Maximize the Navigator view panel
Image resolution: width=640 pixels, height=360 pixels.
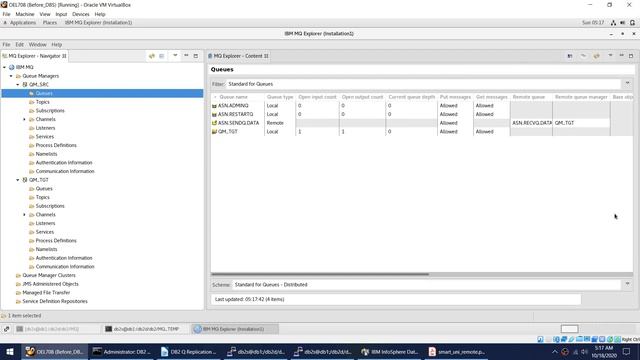[196, 56]
